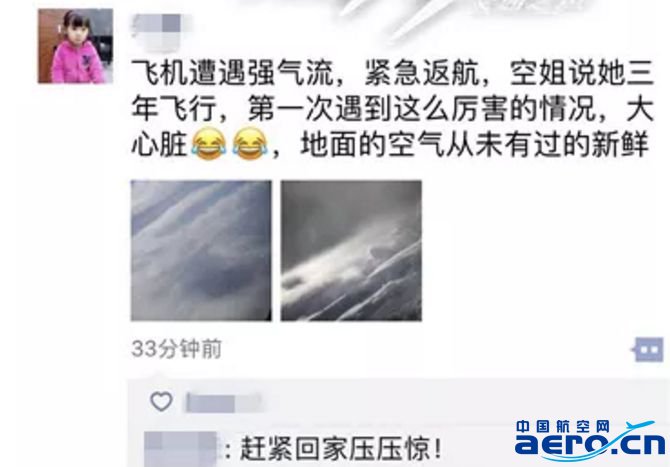Tap the first post line starting 飞机遭遇强气流

(x=392, y=73)
